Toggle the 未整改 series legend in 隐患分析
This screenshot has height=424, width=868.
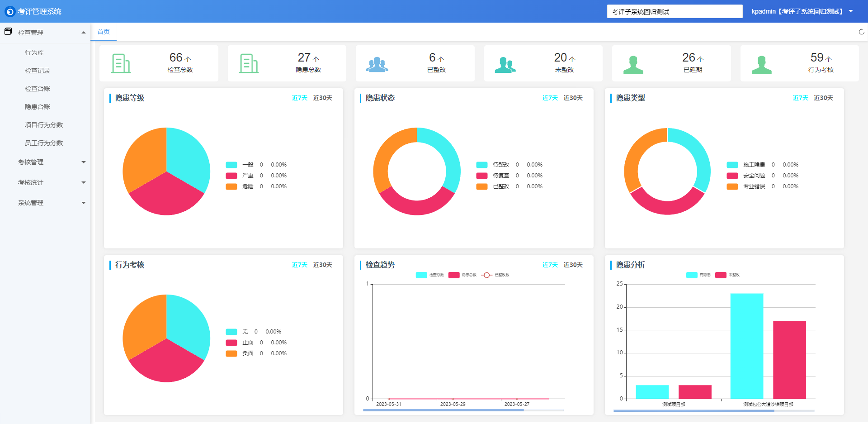[x=727, y=275]
